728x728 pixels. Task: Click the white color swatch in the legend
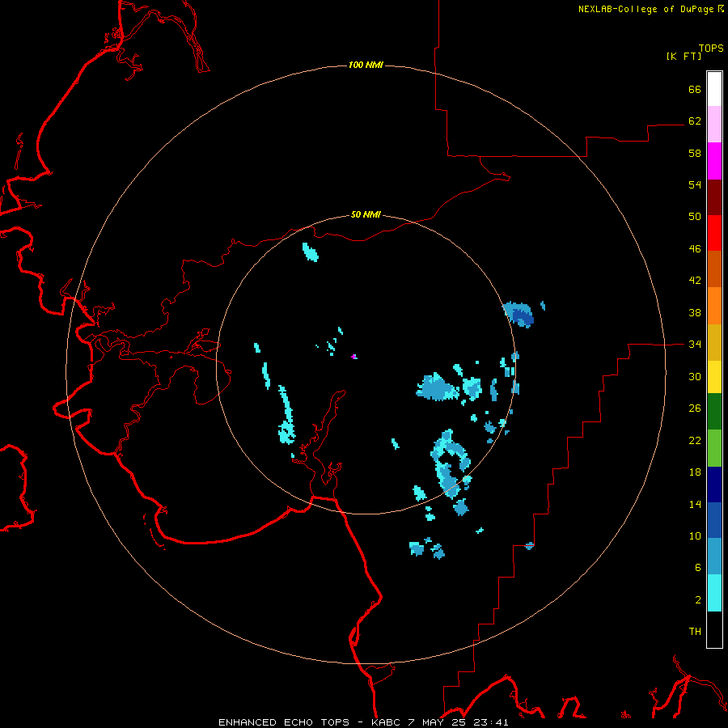(714, 89)
